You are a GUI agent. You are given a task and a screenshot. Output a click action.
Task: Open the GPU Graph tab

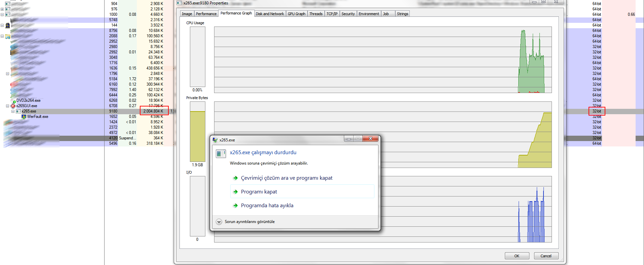(296, 14)
